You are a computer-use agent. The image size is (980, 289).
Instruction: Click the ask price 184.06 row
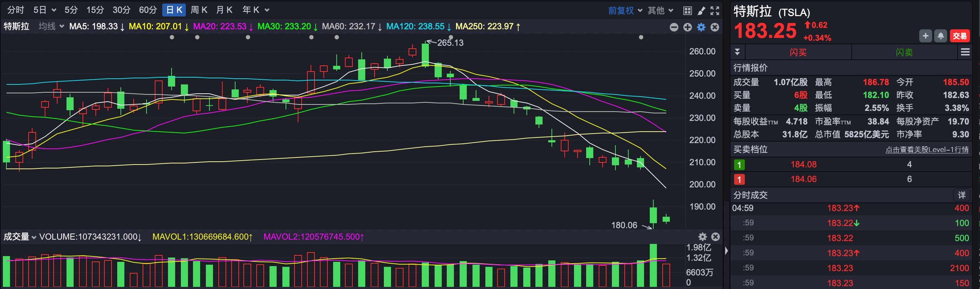click(851, 179)
